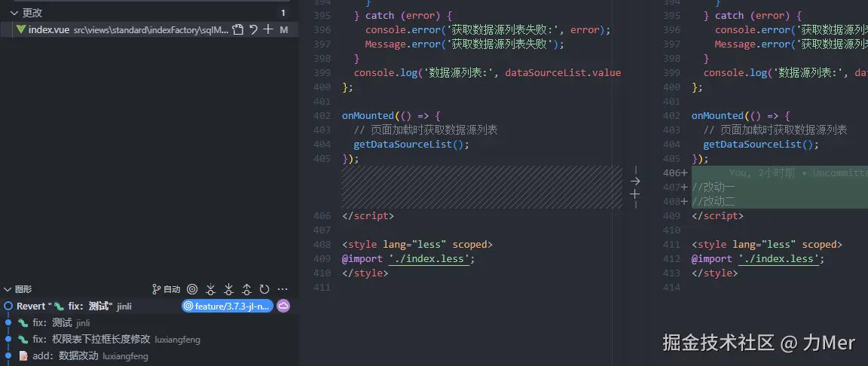The height and width of the screenshot is (366, 868).
Task: Collapse the 图形 graph section
Action: [8, 289]
